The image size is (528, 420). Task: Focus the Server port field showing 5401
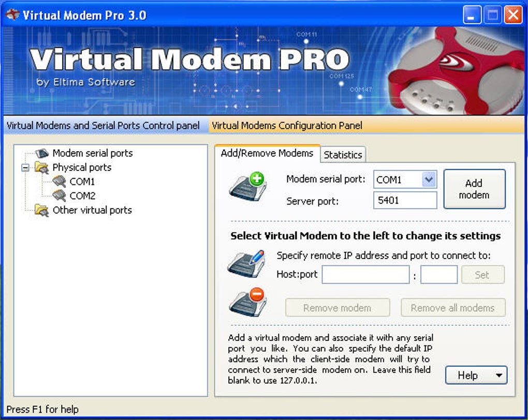click(x=405, y=200)
